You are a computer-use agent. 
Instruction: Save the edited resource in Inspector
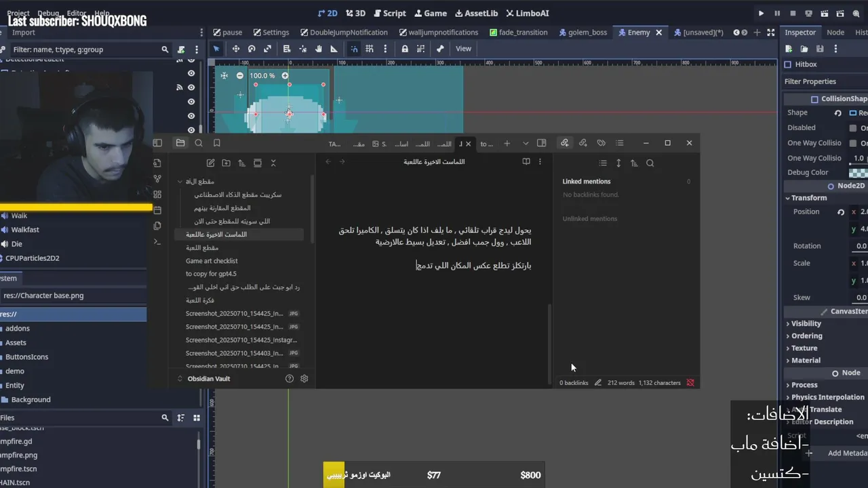point(820,49)
